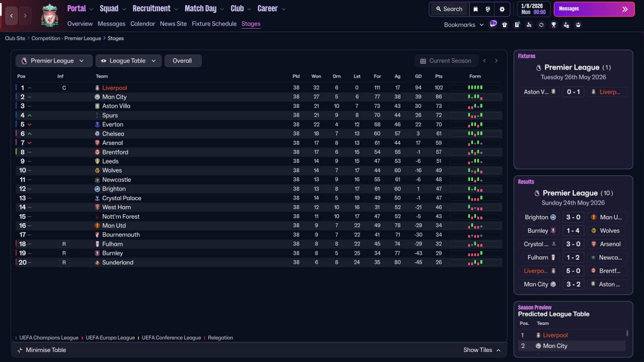Click the date and time display 1/6/2026
644x362 pixels.
(533, 9)
